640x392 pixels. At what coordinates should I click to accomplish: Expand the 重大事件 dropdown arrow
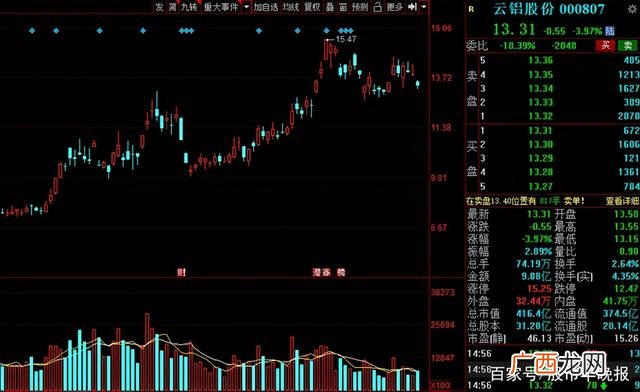(x=246, y=7)
